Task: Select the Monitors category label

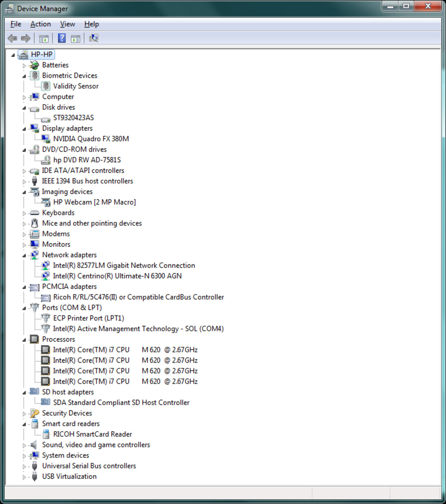Action: (x=56, y=244)
